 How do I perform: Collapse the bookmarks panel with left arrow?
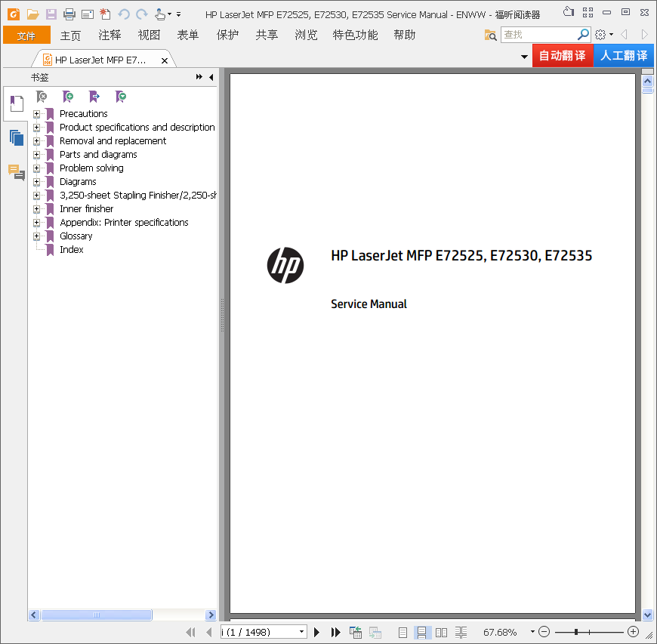click(211, 77)
